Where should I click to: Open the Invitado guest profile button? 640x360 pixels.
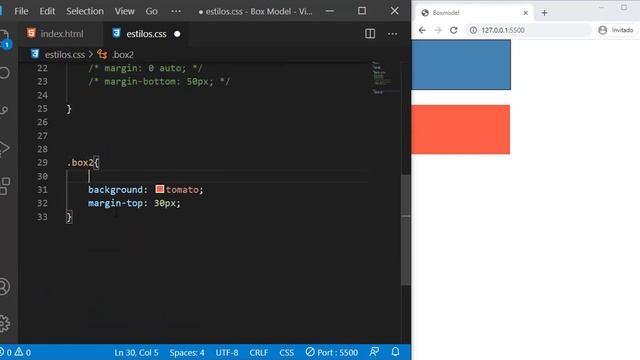[616, 30]
